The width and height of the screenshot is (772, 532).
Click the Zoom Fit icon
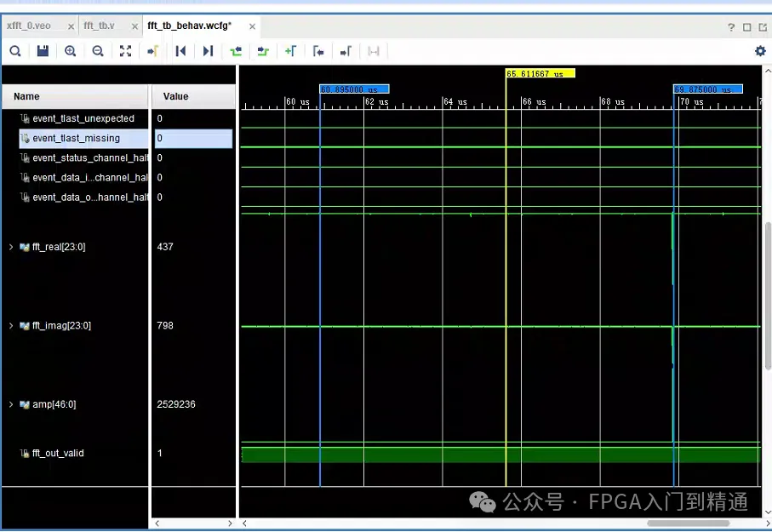(x=126, y=51)
